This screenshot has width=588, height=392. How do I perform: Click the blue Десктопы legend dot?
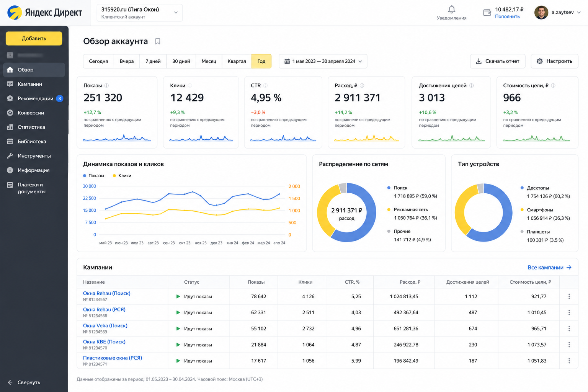click(x=522, y=188)
